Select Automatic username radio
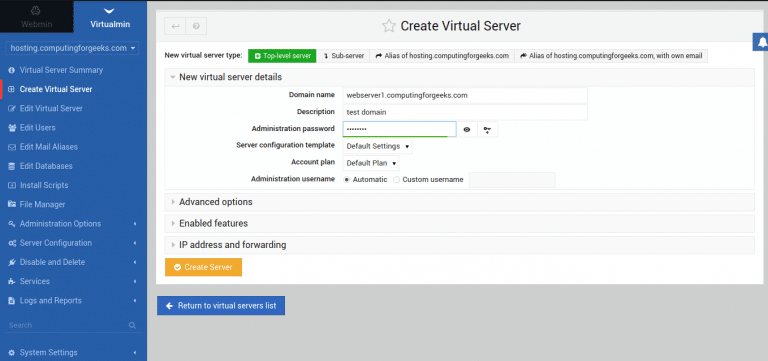The height and width of the screenshot is (361, 768). click(x=347, y=180)
